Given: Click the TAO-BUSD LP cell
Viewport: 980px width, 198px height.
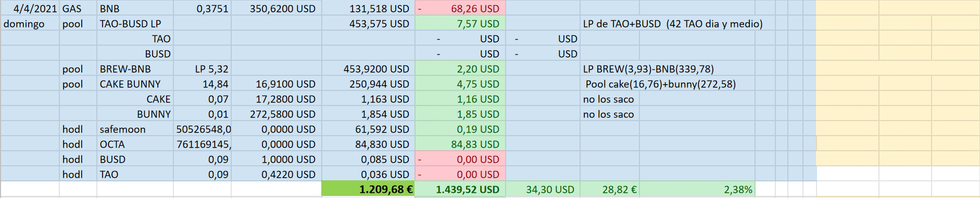Looking at the screenshot, I should (x=135, y=23).
